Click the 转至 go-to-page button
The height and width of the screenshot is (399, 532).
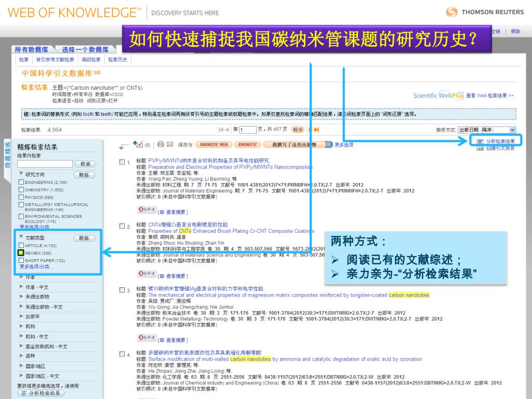tap(298, 129)
